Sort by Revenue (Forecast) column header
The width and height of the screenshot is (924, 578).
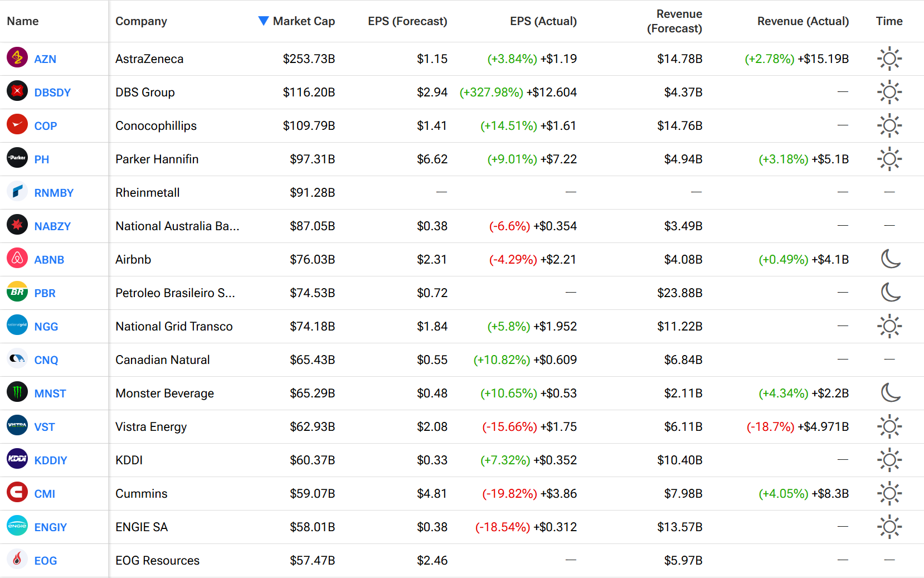674,21
